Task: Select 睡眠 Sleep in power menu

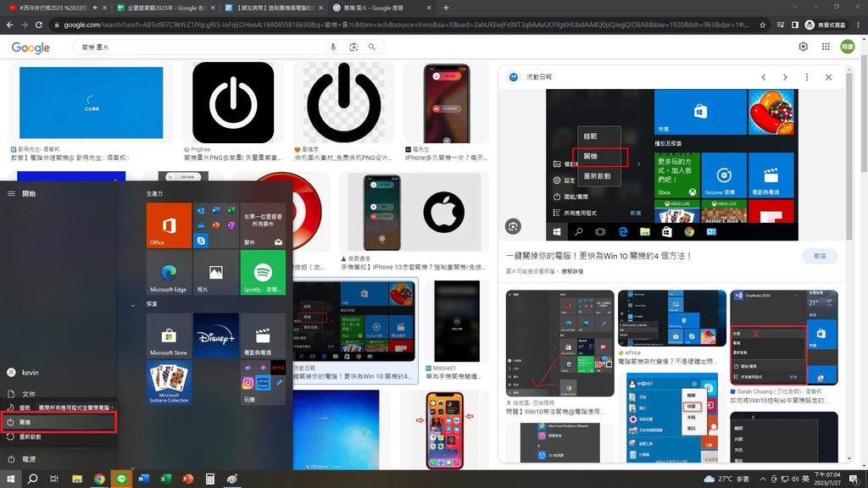Action: 19,408
